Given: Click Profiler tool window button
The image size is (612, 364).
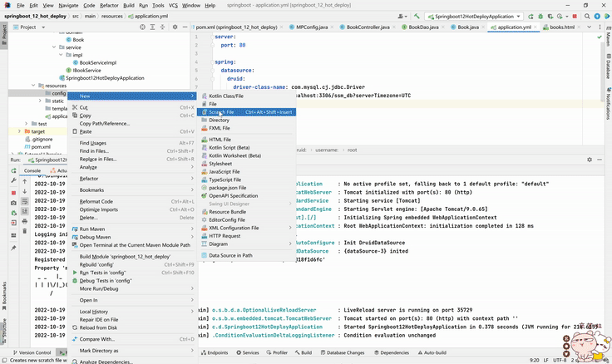Looking at the screenshot, I should (x=277, y=352).
